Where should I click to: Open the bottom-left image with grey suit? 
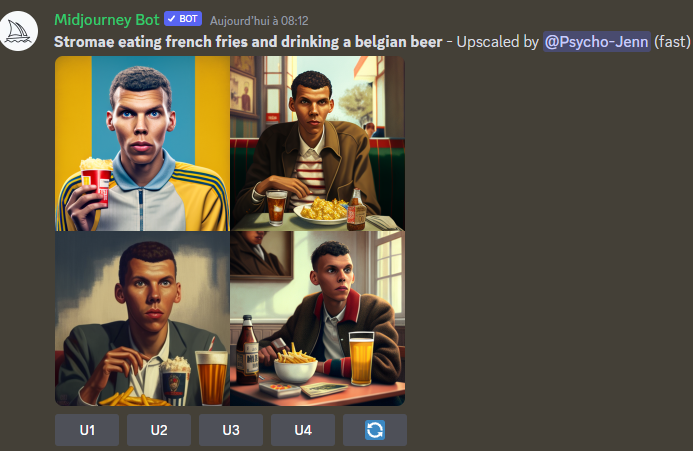click(x=142, y=319)
